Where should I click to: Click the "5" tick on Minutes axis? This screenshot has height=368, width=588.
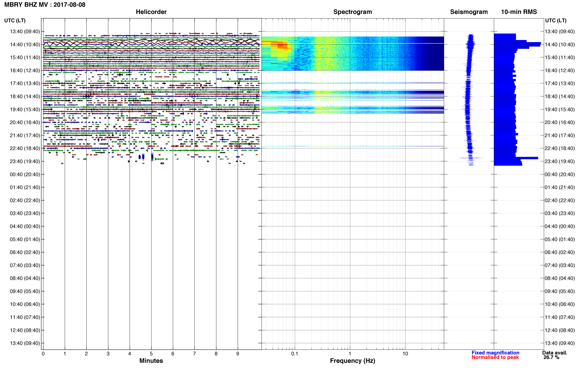point(151,354)
